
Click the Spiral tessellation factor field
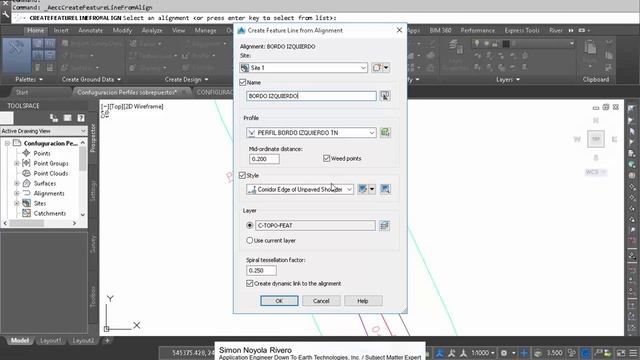point(261,270)
